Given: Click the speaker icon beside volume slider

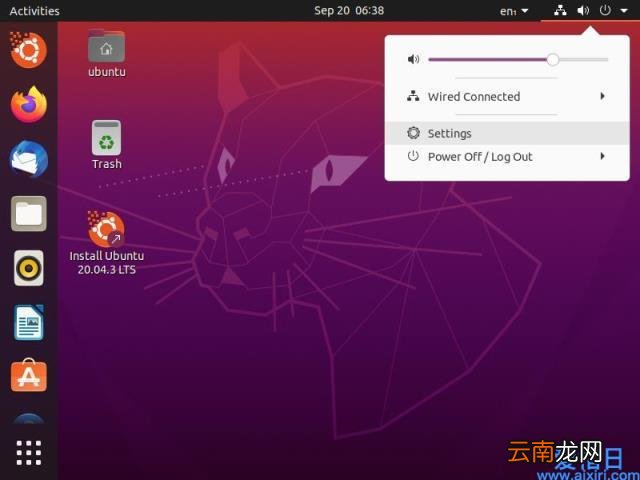Looking at the screenshot, I should (x=413, y=60).
